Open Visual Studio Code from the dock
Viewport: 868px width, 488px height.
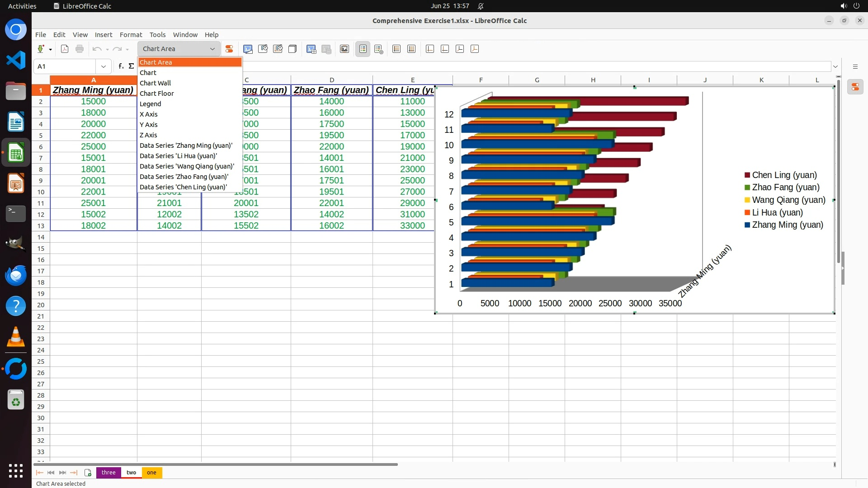[x=16, y=60]
